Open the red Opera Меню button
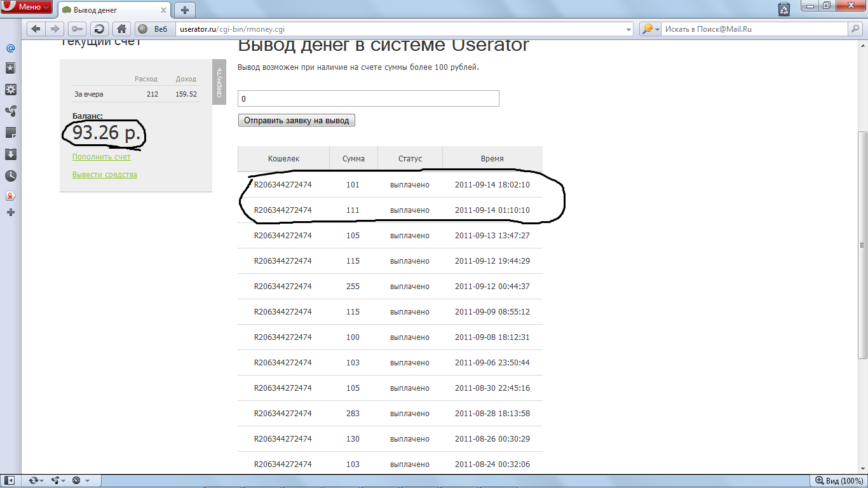The width and height of the screenshot is (868, 488). (27, 8)
